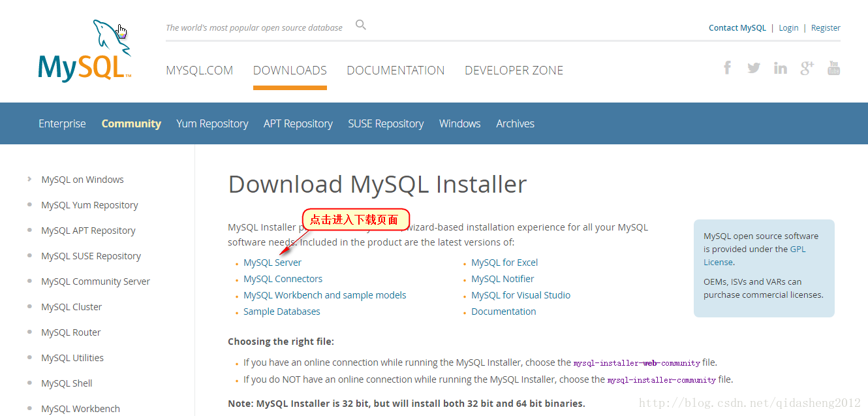Click the MySQL for Visual Studio link
868x416 pixels.
tap(521, 295)
